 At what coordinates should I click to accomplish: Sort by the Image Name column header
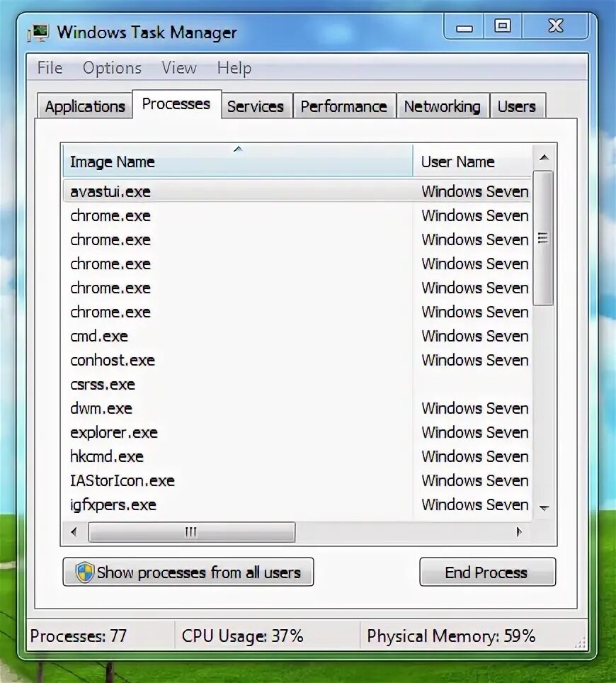click(238, 161)
